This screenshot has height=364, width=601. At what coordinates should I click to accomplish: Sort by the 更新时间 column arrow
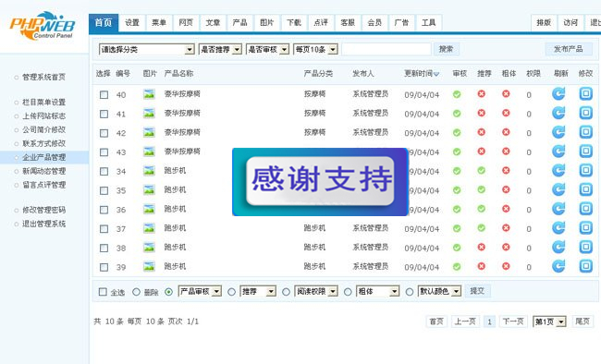[436, 74]
